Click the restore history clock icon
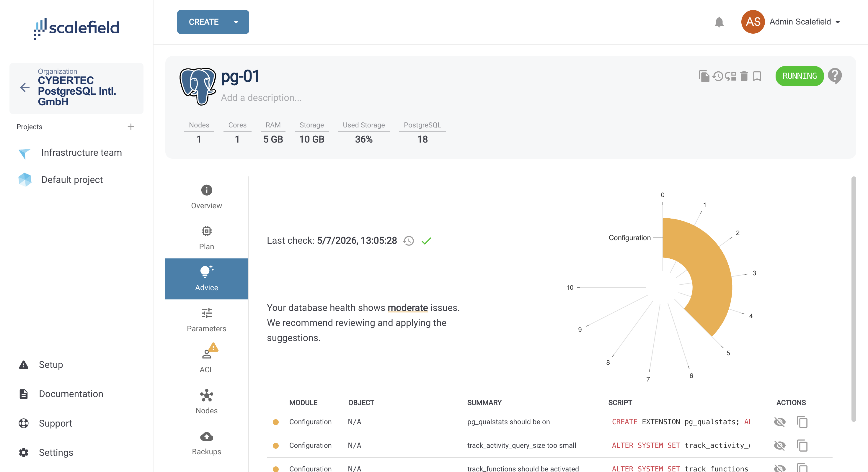The image size is (868, 472). pyautogui.click(x=717, y=76)
